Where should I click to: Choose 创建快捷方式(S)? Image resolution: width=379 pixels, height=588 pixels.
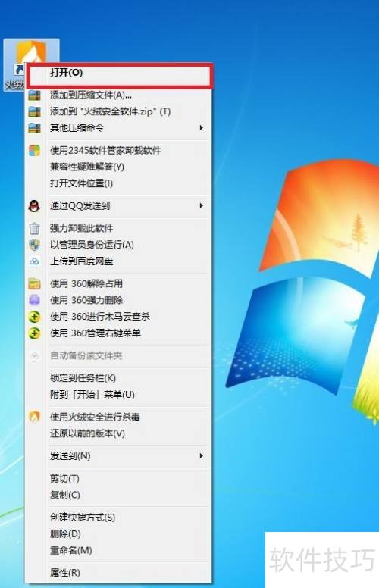pyautogui.click(x=118, y=518)
